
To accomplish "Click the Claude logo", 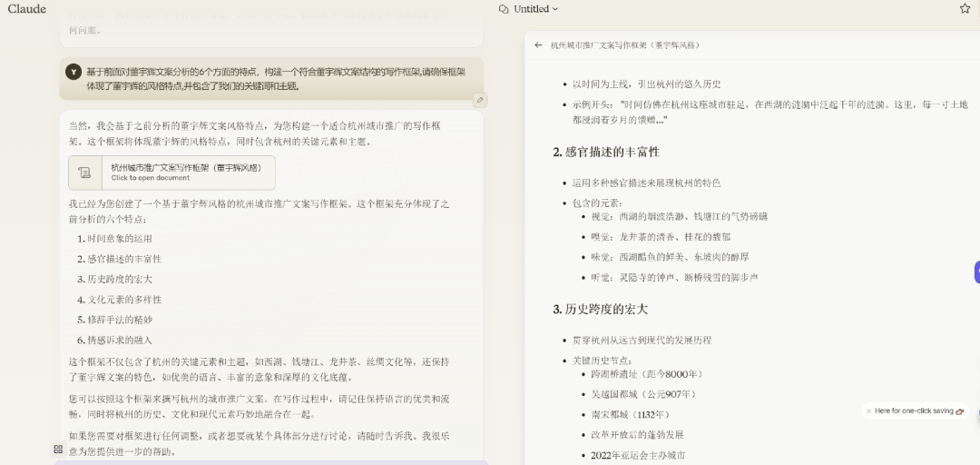I will (x=27, y=9).
